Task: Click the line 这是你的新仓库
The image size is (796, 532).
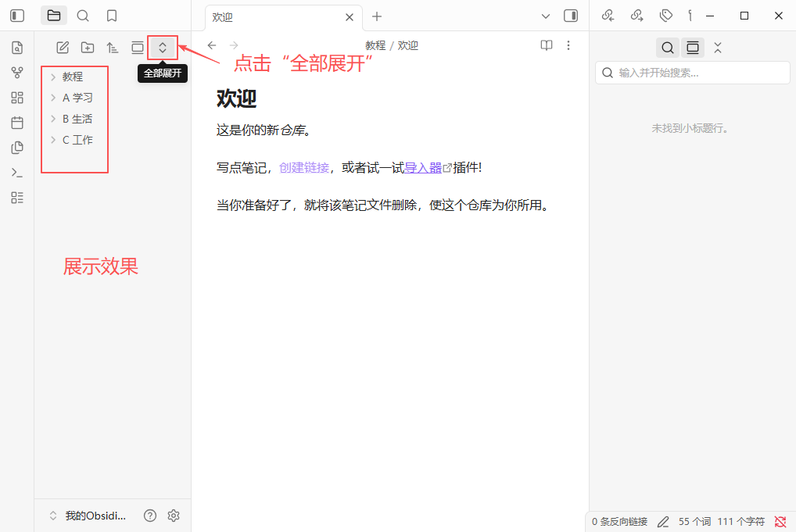Action: click(264, 130)
